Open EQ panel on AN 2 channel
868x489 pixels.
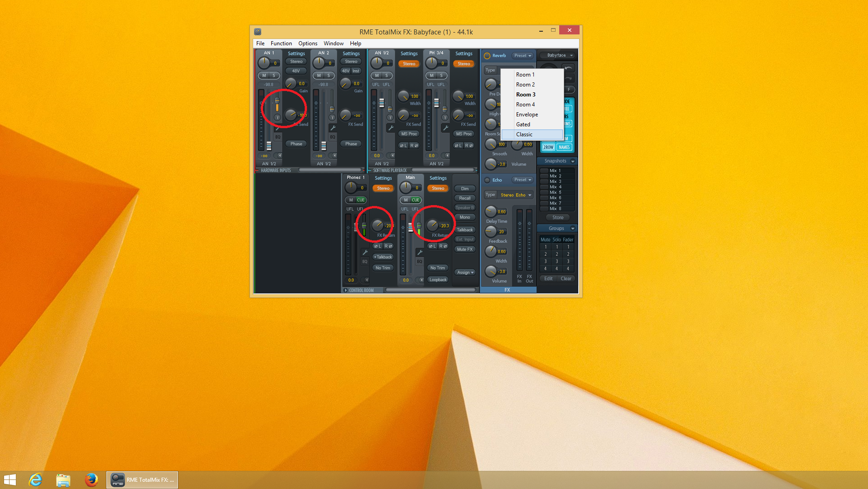(x=333, y=137)
